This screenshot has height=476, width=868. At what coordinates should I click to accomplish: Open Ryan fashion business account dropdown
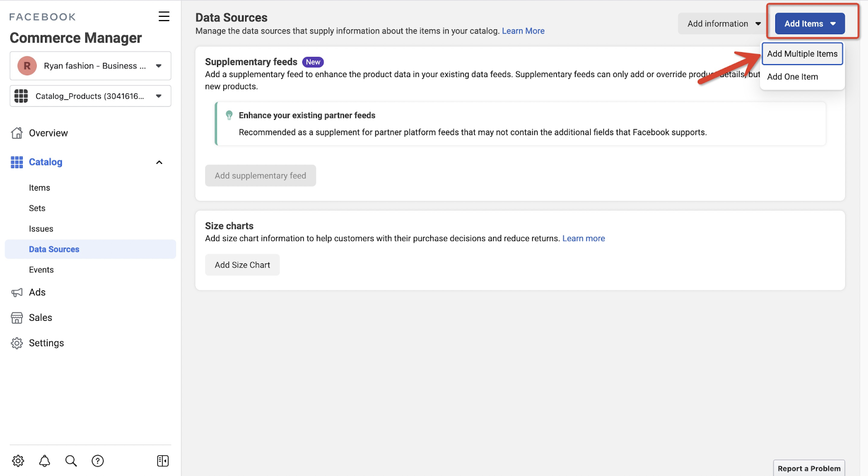point(91,66)
